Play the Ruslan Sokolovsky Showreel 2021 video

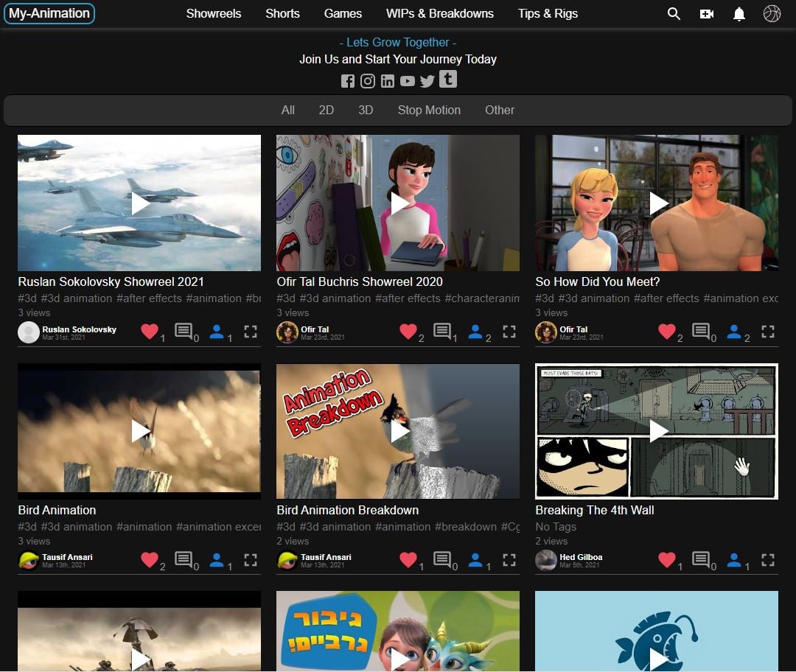[139, 203]
